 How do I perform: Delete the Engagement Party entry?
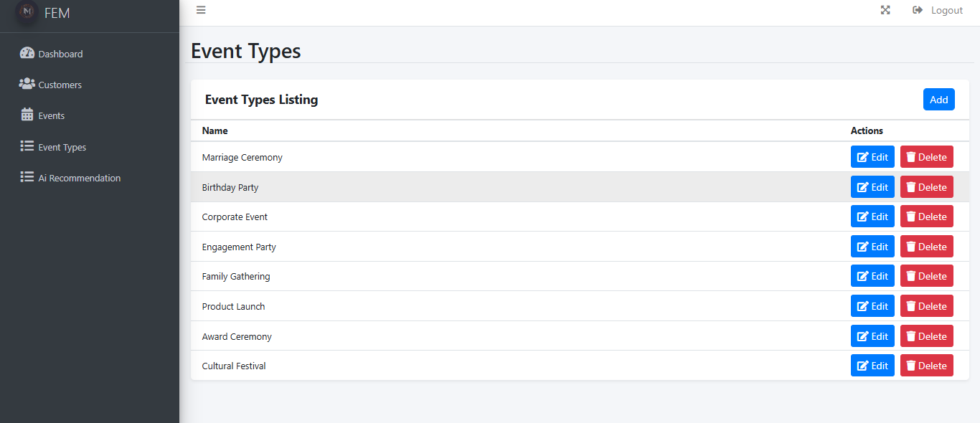tap(927, 247)
